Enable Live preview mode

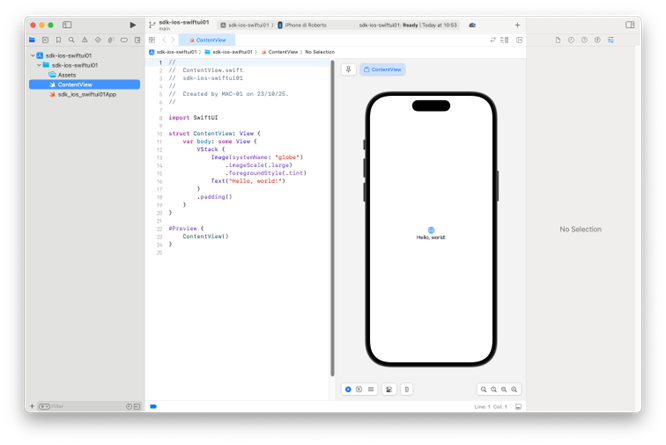pos(348,389)
